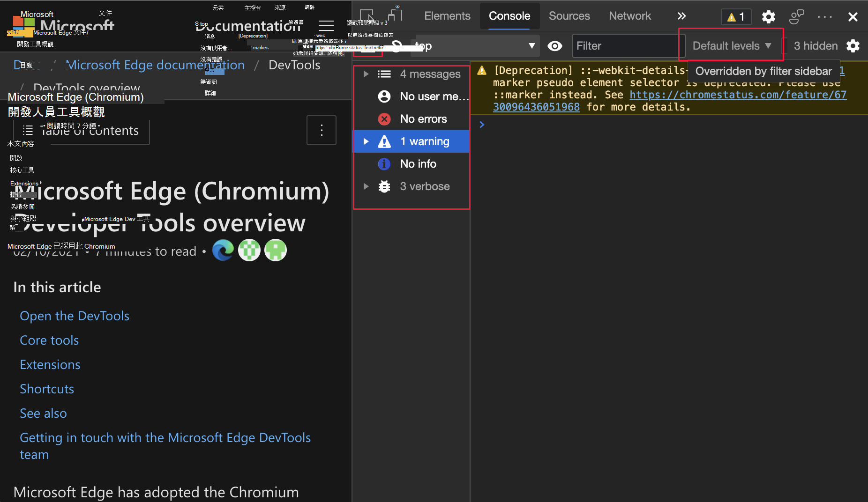The width and height of the screenshot is (868, 502).
Task: Switch to the Console tab
Action: coord(509,16)
